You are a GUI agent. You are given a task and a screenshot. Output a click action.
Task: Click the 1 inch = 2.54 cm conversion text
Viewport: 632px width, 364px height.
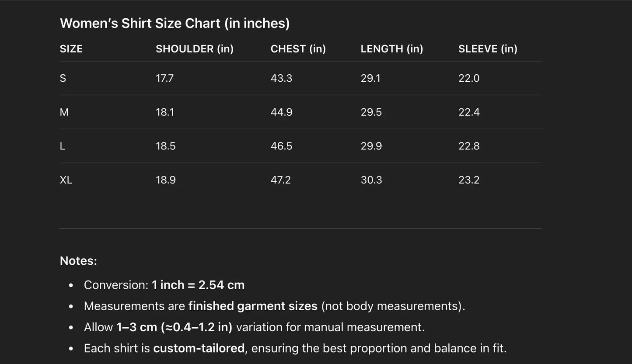click(x=198, y=285)
